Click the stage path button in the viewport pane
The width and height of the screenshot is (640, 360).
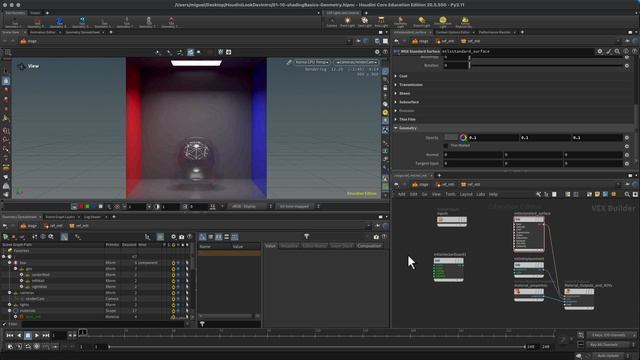click(29, 41)
